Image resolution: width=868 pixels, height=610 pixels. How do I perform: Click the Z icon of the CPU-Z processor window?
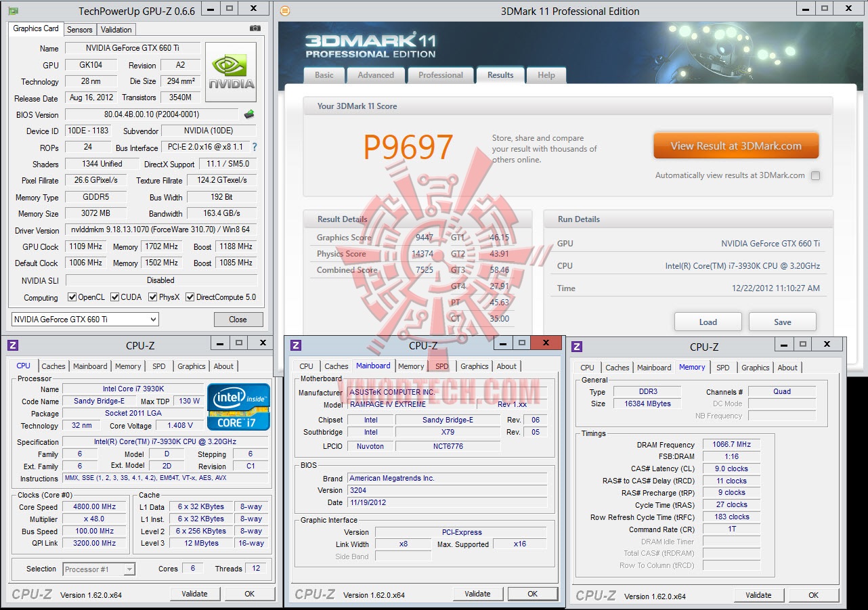(13, 345)
